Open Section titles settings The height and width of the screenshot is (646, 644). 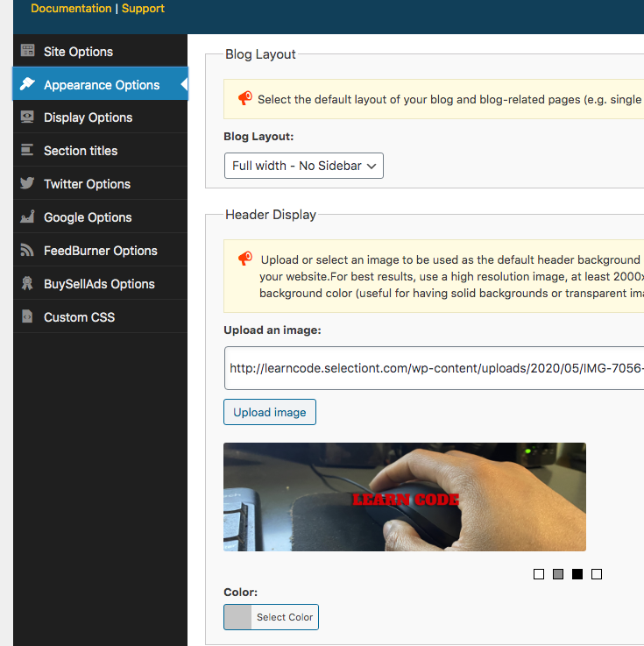point(100,151)
